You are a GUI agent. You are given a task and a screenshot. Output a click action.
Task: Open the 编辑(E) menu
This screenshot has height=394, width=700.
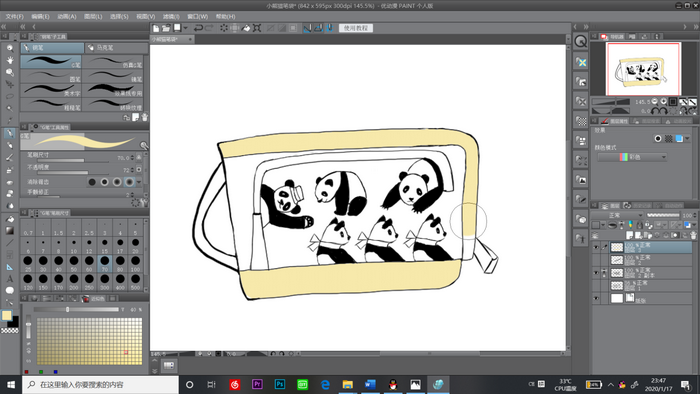coord(40,17)
